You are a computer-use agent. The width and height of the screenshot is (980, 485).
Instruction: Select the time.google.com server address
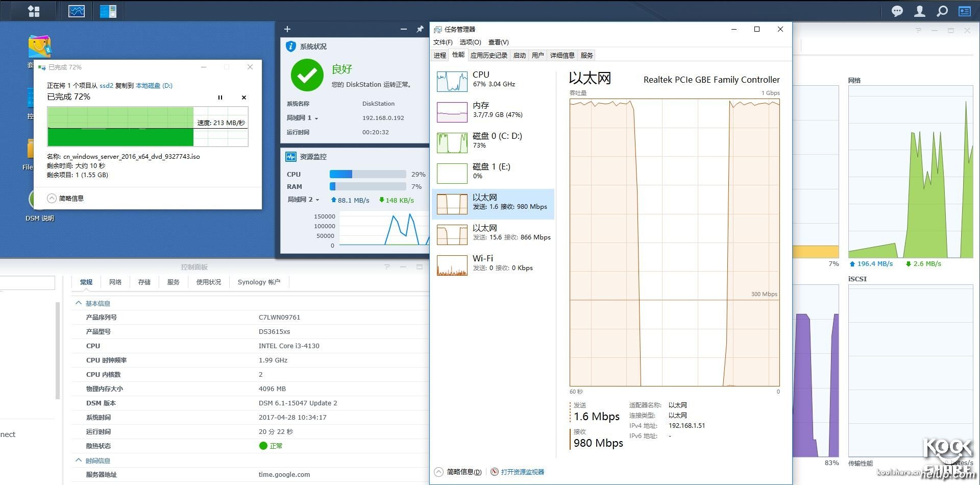284,474
